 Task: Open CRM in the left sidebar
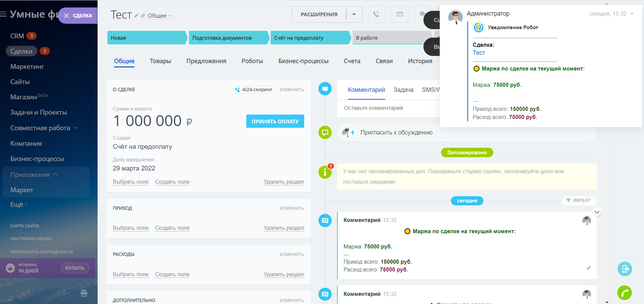click(x=17, y=36)
